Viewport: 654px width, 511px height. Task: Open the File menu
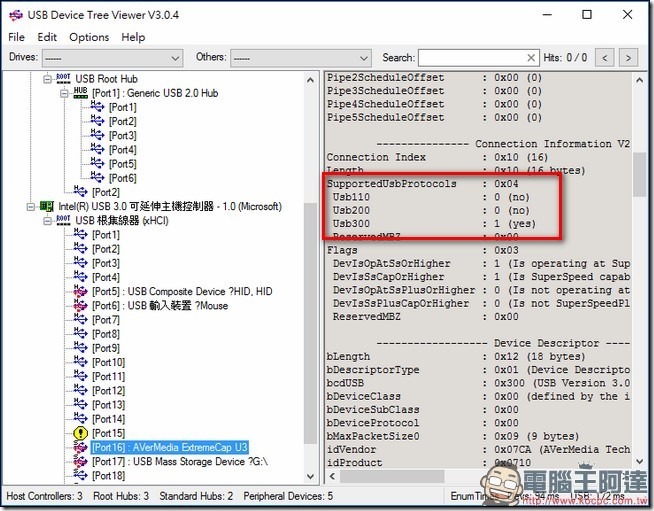[16, 37]
